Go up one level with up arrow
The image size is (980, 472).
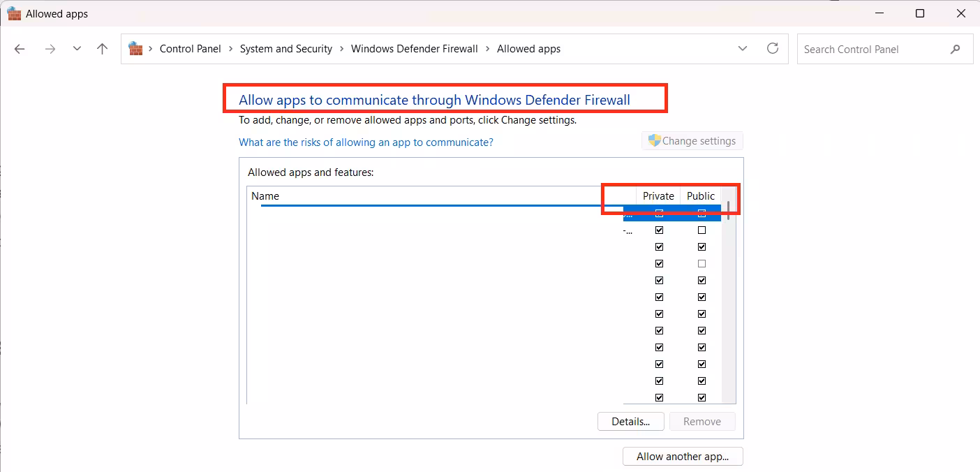(103, 49)
